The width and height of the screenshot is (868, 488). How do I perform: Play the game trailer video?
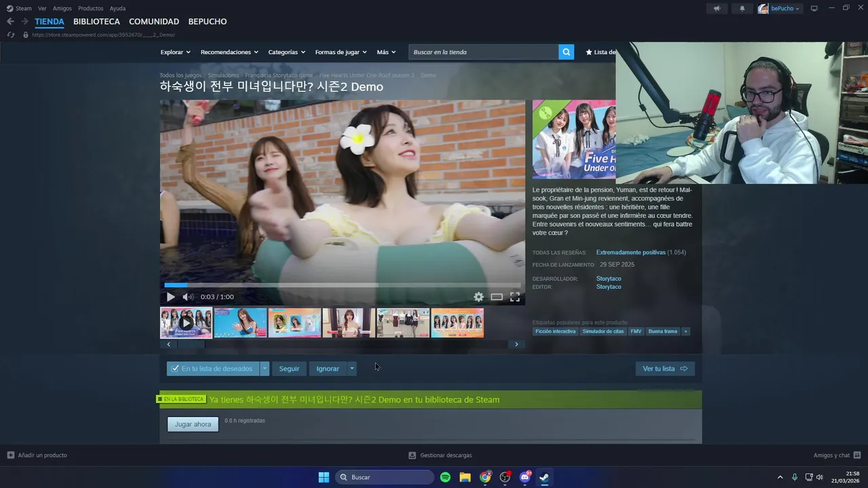tap(170, 297)
